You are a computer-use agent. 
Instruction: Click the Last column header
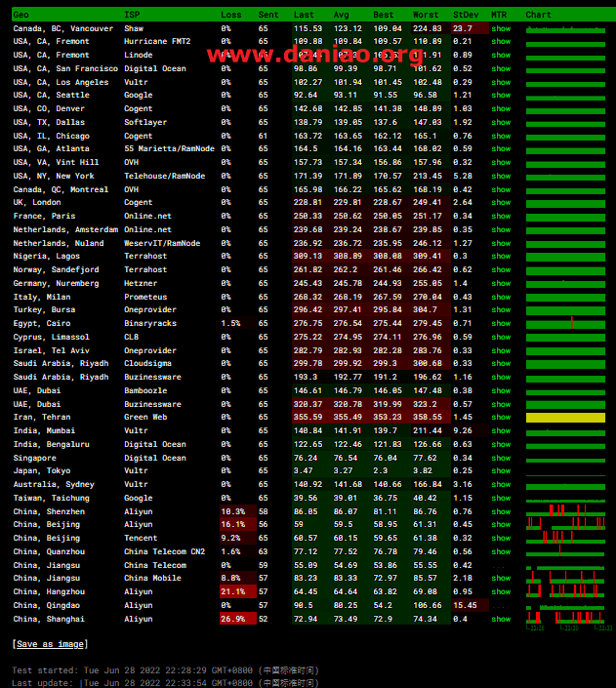point(304,15)
